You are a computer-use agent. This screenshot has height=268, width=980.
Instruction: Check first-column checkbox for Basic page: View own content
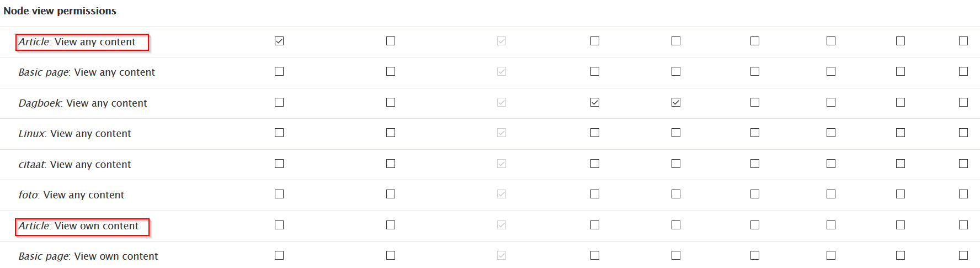tap(279, 255)
